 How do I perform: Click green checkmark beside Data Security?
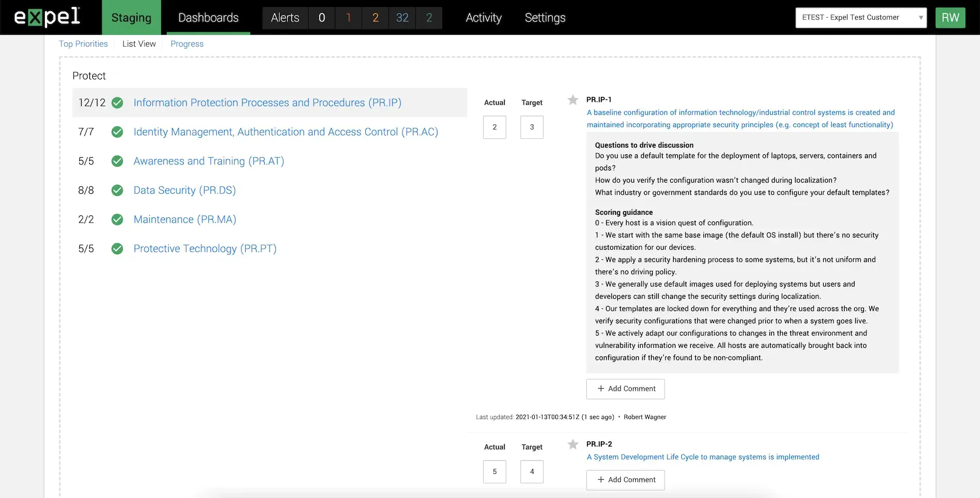(x=117, y=190)
